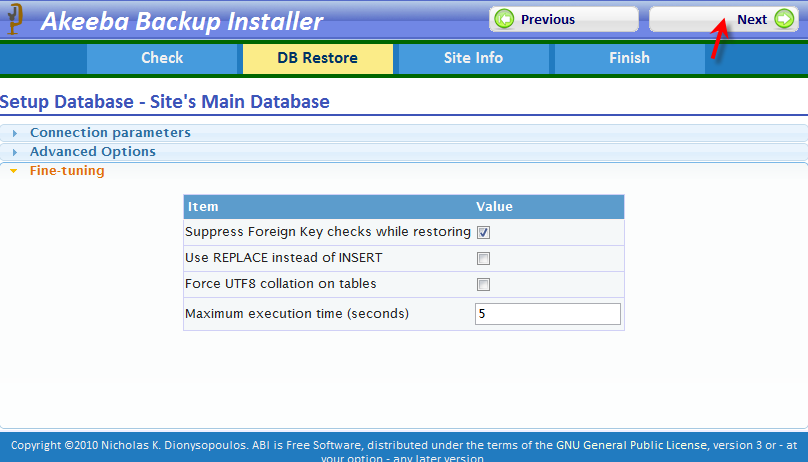Uncheck Suppress Foreign Key checks while restoring
This screenshot has width=808, height=462.
pyautogui.click(x=483, y=232)
